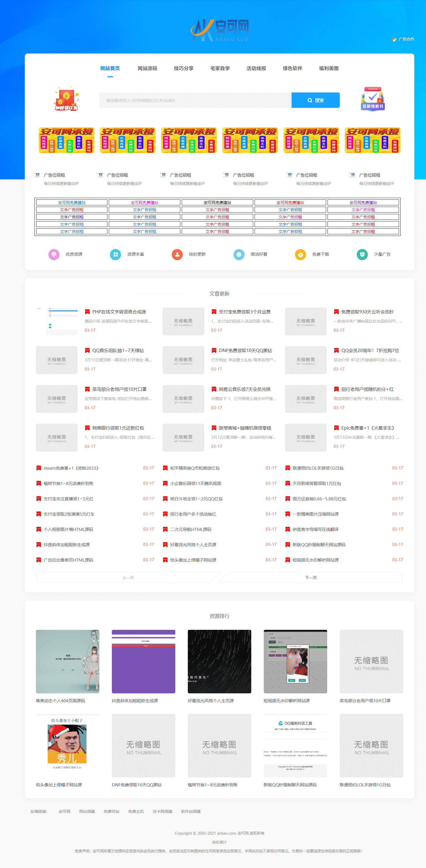The image size is (426, 868).
Task: Click hot icon beside 广告位出售单页HTML源码
Action: click(x=39, y=560)
